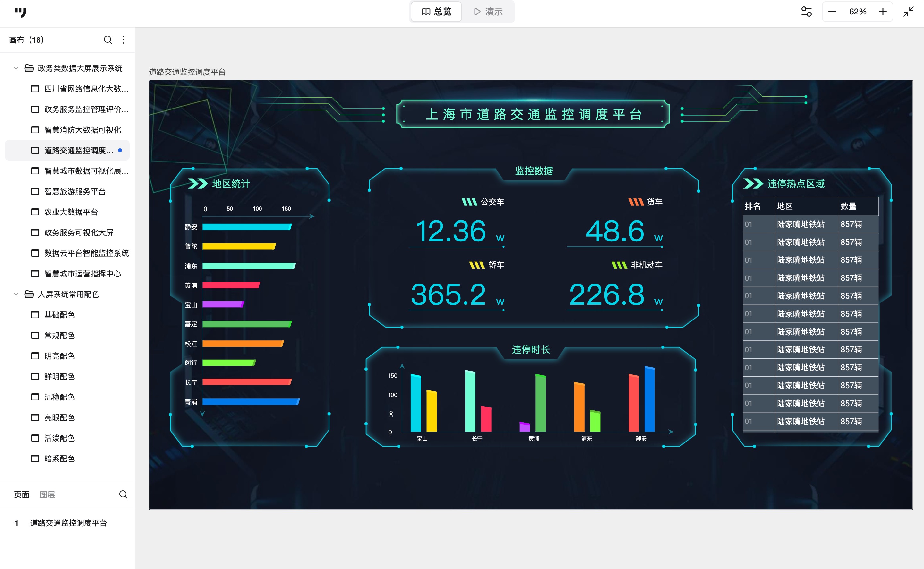Click the 画布 (18) panel header
Screen dimensions: 924x569
[26, 40]
